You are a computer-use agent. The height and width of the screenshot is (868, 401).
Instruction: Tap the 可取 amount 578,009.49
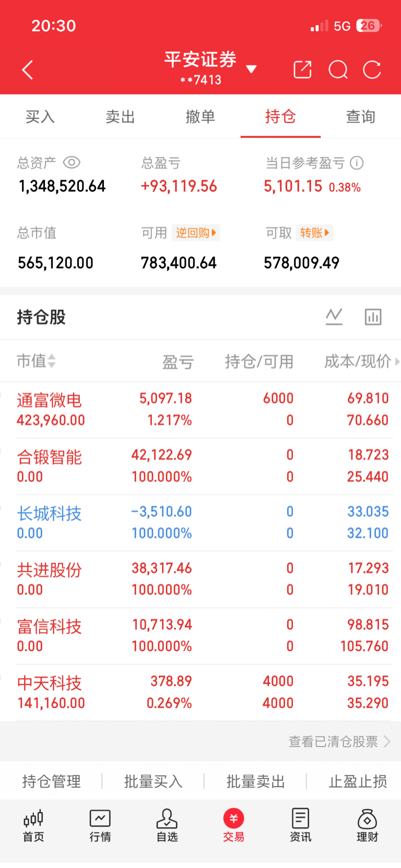pyautogui.click(x=301, y=263)
